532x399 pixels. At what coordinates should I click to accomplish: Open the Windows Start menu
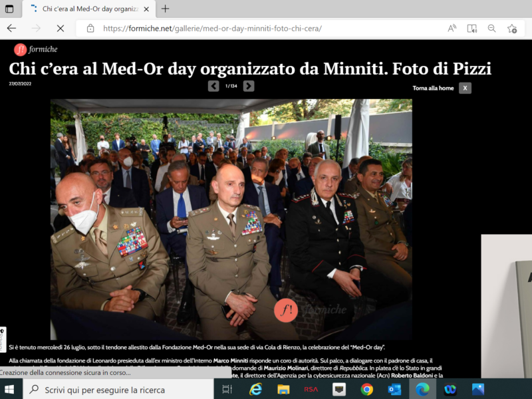[11, 390]
